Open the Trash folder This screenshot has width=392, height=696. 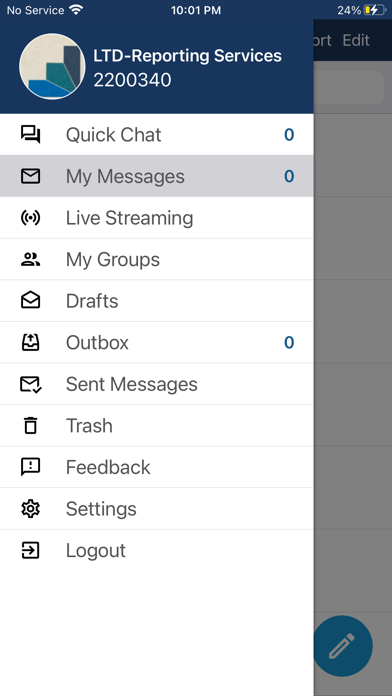tap(157, 425)
